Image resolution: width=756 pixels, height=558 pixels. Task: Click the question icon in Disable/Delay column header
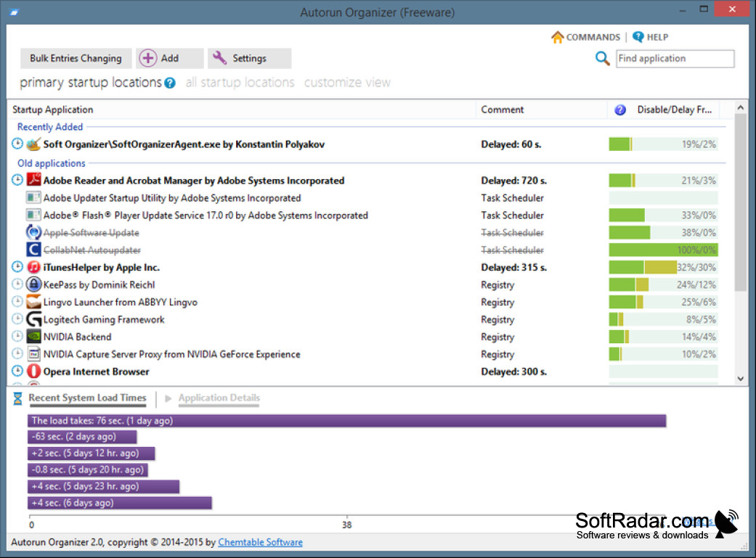(620, 110)
